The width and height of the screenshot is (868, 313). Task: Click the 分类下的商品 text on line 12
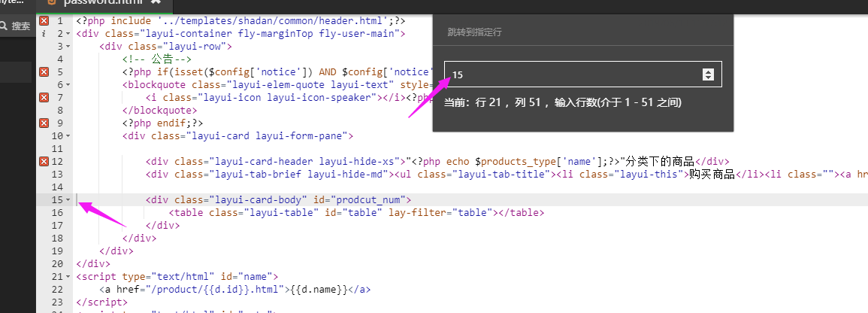click(660, 162)
